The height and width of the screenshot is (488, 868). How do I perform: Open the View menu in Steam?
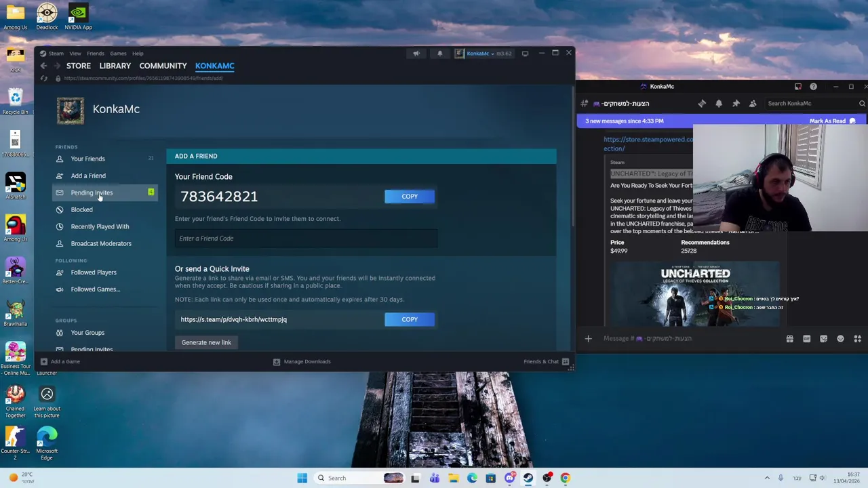[x=75, y=54]
